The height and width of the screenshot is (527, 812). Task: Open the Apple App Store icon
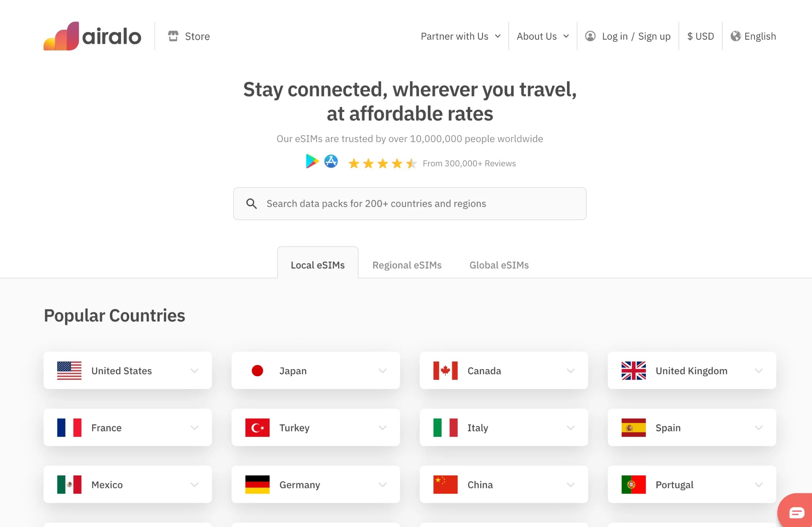point(331,162)
